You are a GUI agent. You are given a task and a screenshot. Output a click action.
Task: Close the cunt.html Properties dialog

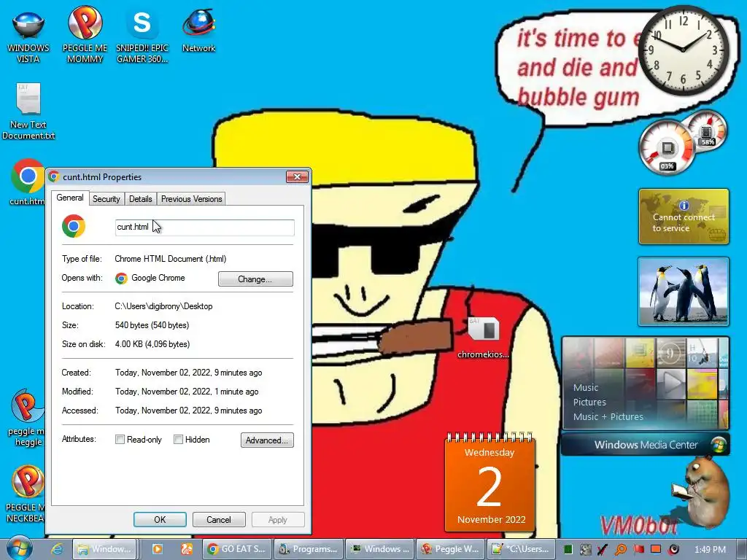pyautogui.click(x=298, y=176)
